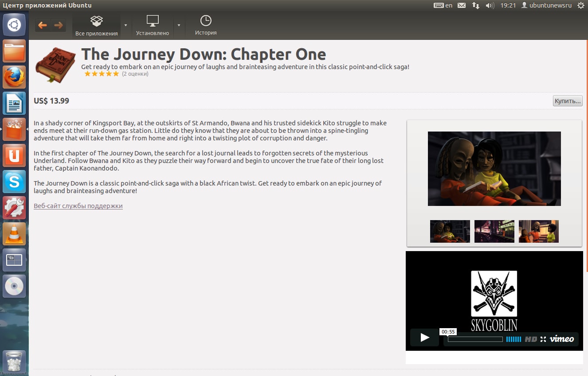Select the first screenshot thumbnail
Image resolution: width=588 pixels, height=376 pixels.
450,231
